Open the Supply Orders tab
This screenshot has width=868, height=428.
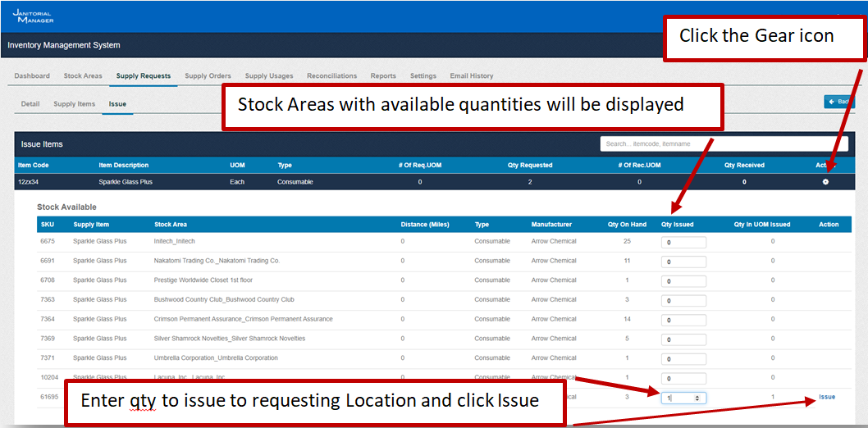click(208, 76)
